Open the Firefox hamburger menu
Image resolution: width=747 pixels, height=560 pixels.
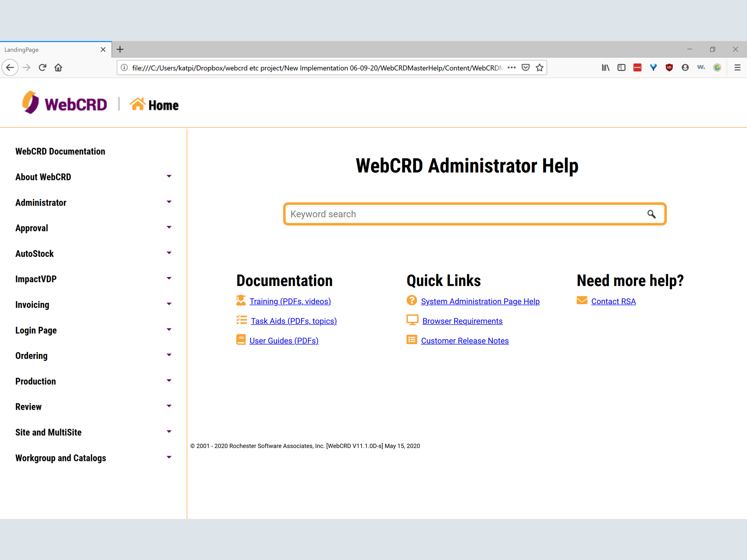click(x=737, y=68)
